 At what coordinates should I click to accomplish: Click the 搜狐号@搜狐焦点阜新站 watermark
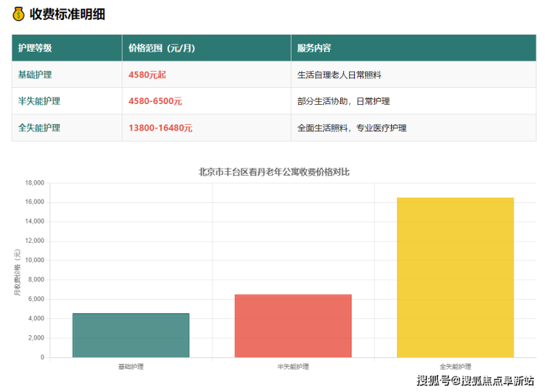pos(475,380)
